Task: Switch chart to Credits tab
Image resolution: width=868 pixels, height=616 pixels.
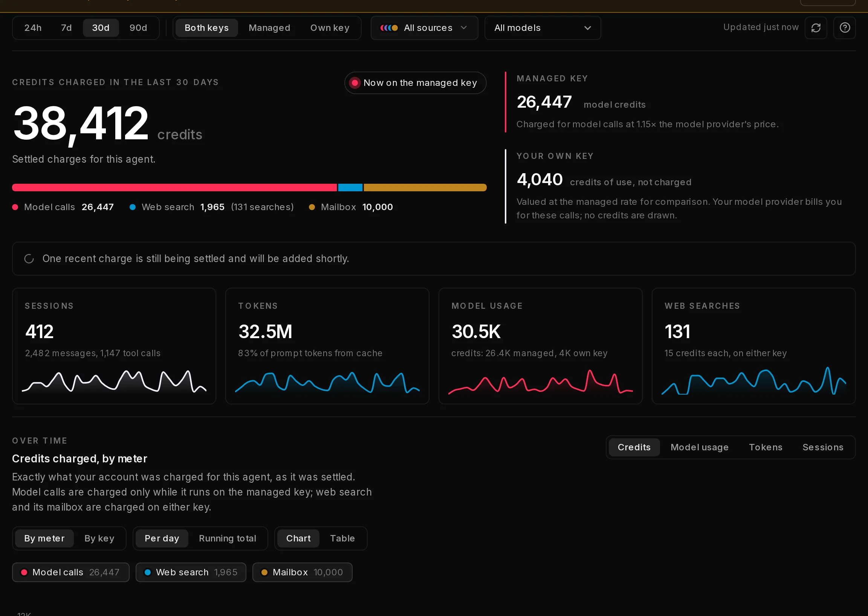Action: [x=634, y=447]
